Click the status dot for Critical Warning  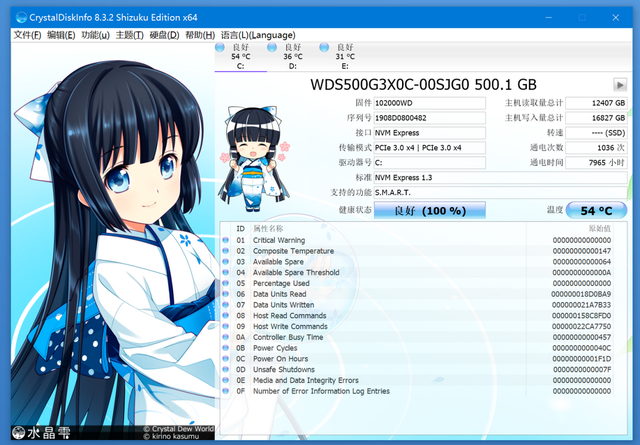pos(225,240)
